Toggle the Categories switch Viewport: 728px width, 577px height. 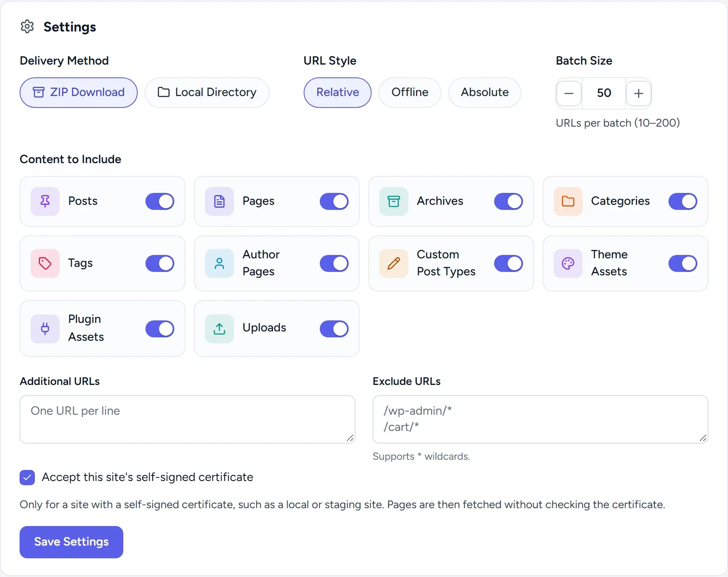[x=683, y=201]
